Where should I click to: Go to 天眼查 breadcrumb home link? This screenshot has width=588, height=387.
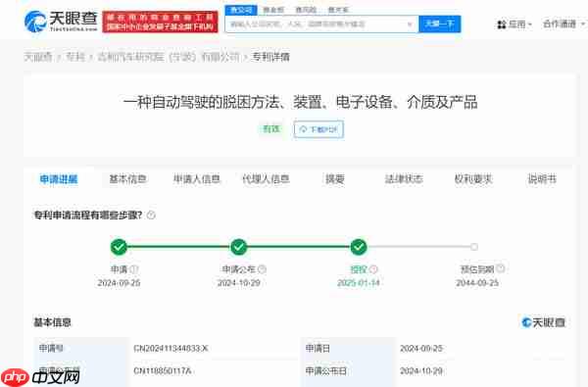click(x=38, y=57)
